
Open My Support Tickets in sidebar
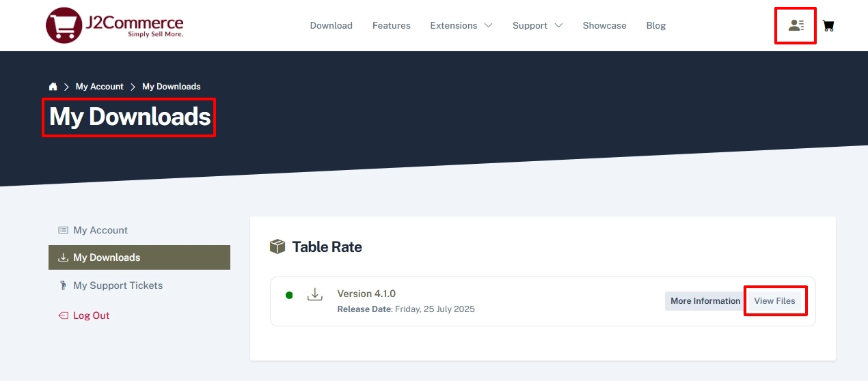coord(139,285)
